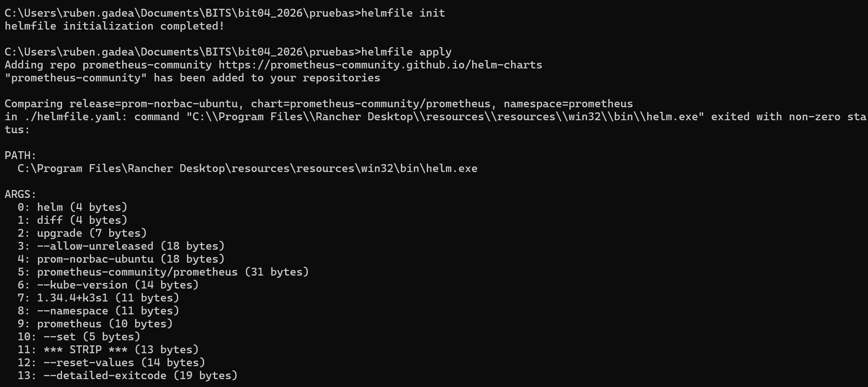
Task: Click the "Comparing release=prom-norbac-ubuntu" line
Action: [x=318, y=104]
